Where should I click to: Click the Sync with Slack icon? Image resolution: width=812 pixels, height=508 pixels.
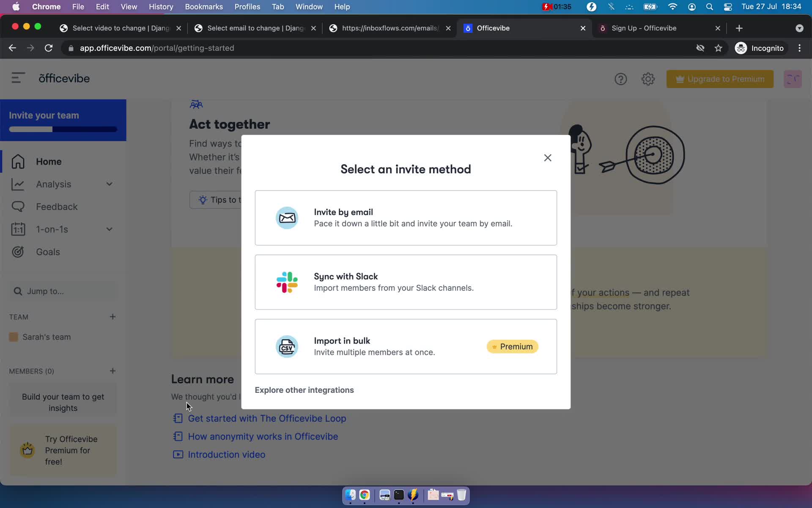click(x=286, y=282)
